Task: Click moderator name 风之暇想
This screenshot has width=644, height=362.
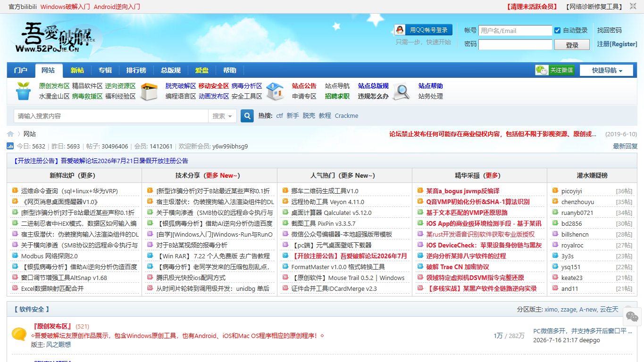Action: click(x=58, y=345)
